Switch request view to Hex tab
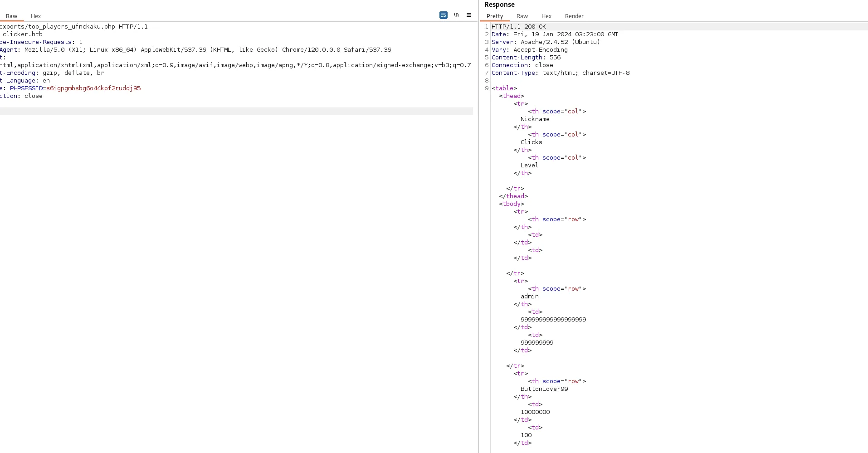The width and height of the screenshot is (868, 453). [36, 16]
